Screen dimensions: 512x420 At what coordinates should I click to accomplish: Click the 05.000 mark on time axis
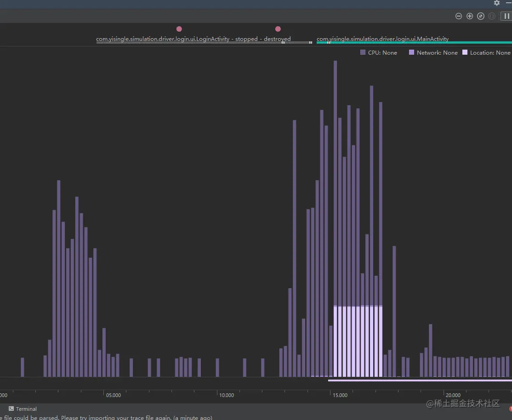coord(114,395)
